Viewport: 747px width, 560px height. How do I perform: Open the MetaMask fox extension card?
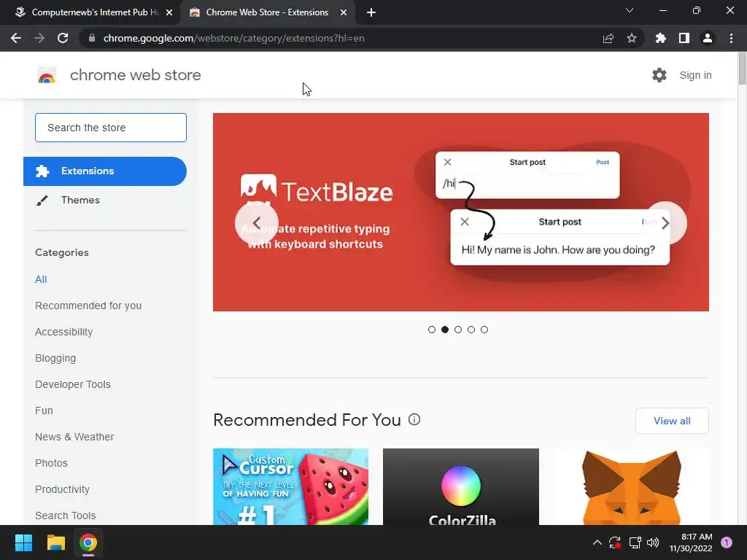click(631, 486)
